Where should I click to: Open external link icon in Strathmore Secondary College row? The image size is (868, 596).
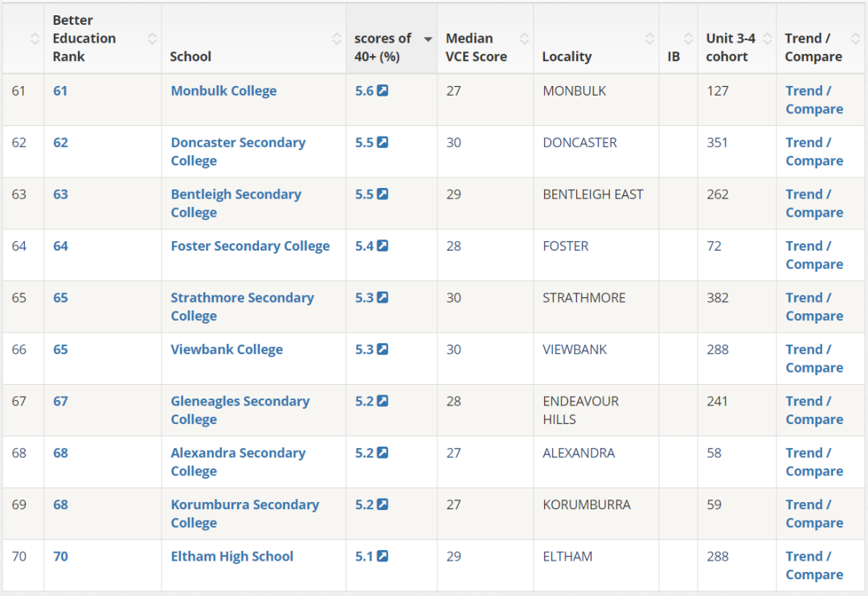(383, 297)
